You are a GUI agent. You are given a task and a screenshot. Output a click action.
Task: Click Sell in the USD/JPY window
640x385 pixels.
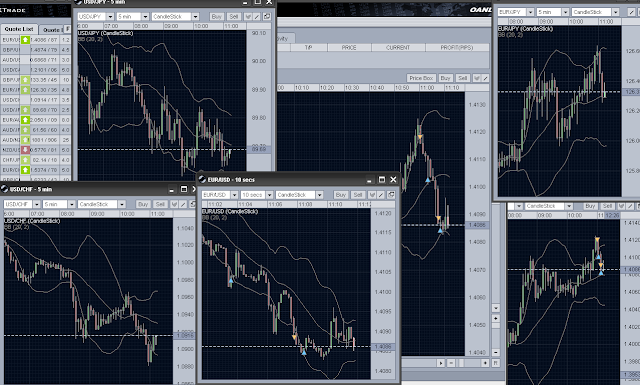tap(234, 17)
